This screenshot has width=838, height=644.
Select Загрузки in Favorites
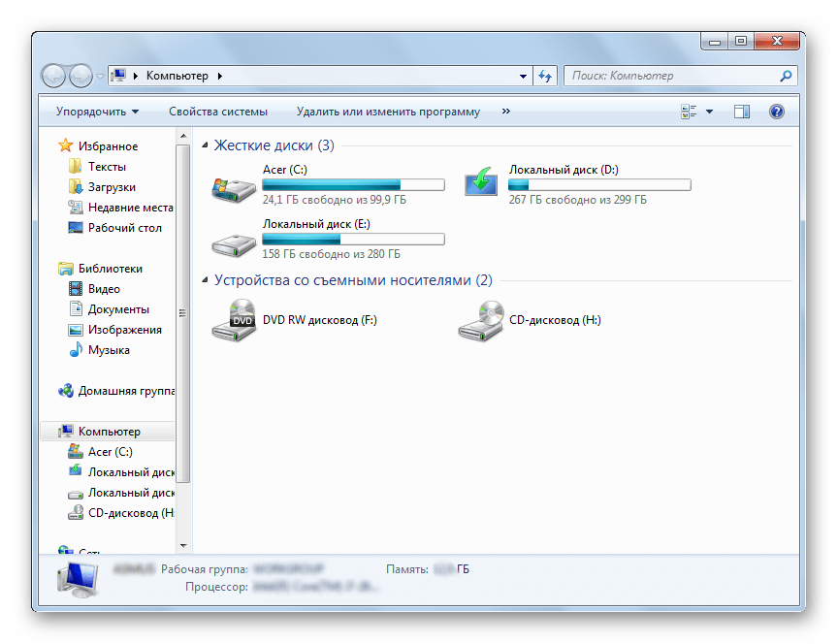[112, 187]
